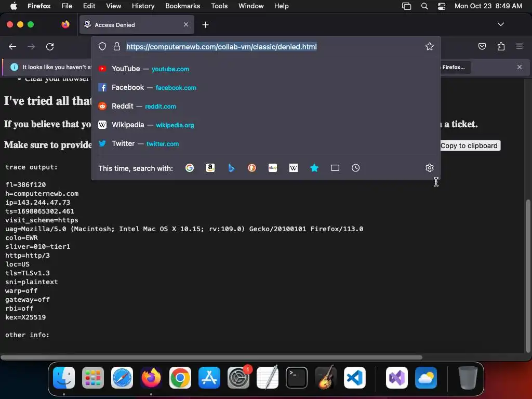The width and height of the screenshot is (532, 399).
Task: Open search settings gear icon
Action: [430, 168]
